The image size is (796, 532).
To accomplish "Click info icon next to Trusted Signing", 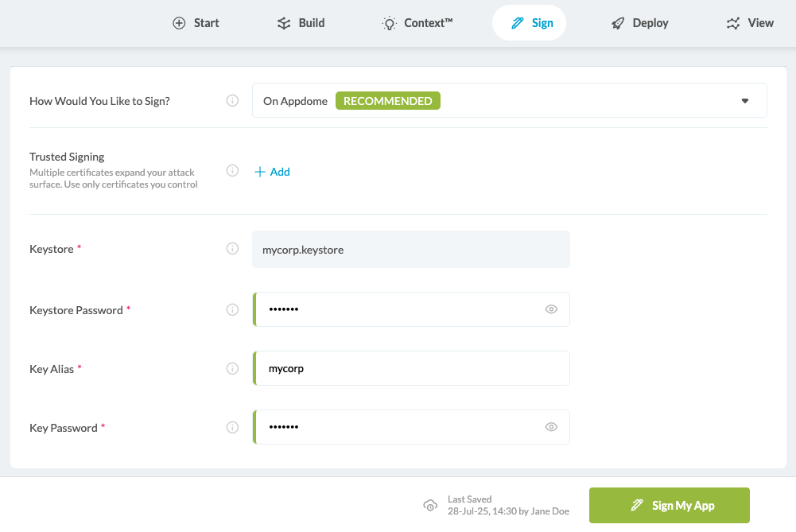I will click(x=233, y=171).
